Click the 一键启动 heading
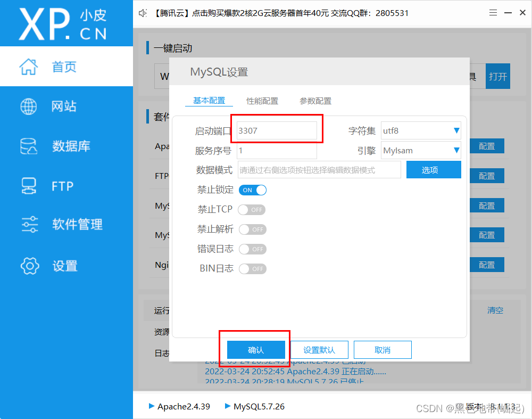This screenshot has width=532, height=419. (x=173, y=48)
